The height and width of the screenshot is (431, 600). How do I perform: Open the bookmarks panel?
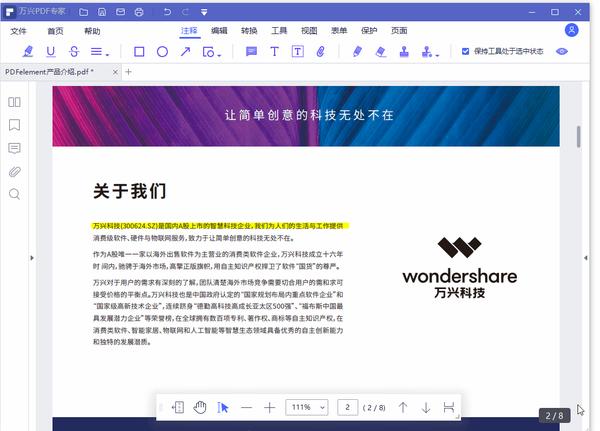pos(15,125)
